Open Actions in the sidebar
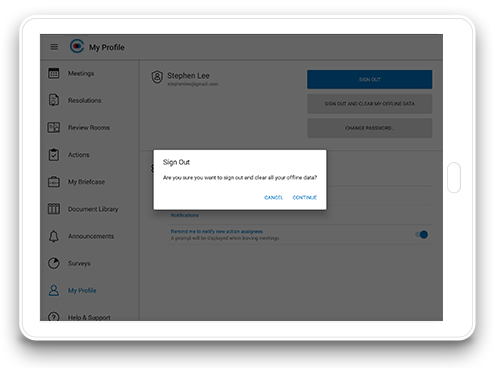This screenshot has width=495, height=368. coord(79,155)
